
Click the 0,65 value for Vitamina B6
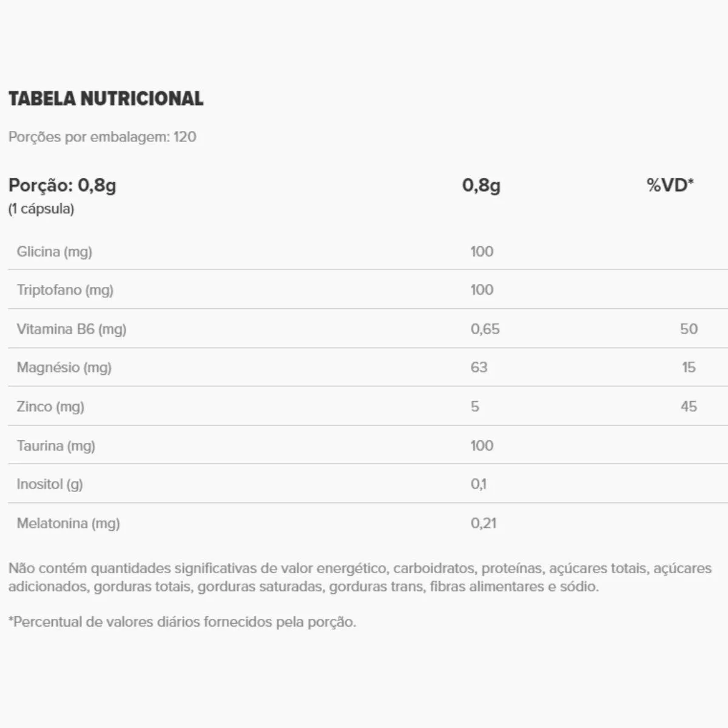(x=485, y=329)
